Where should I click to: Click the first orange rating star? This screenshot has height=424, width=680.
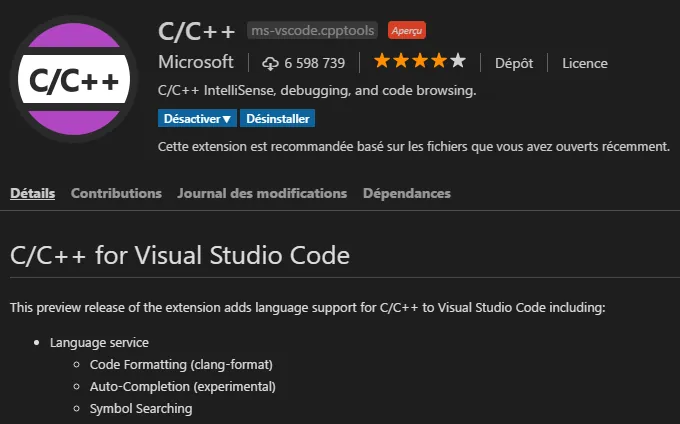point(382,62)
